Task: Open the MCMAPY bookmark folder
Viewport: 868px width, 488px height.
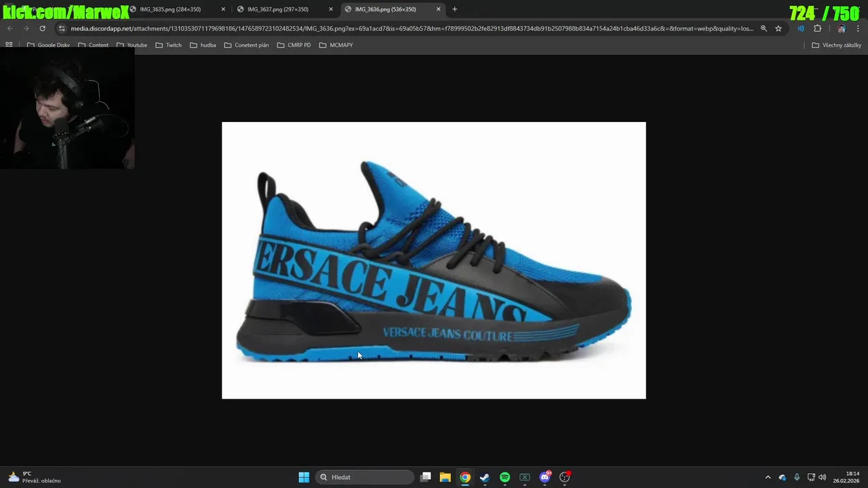Action: click(x=336, y=45)
